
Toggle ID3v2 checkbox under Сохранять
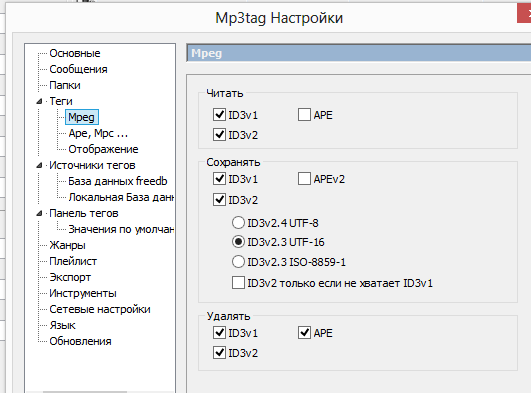tap(219, 200)
